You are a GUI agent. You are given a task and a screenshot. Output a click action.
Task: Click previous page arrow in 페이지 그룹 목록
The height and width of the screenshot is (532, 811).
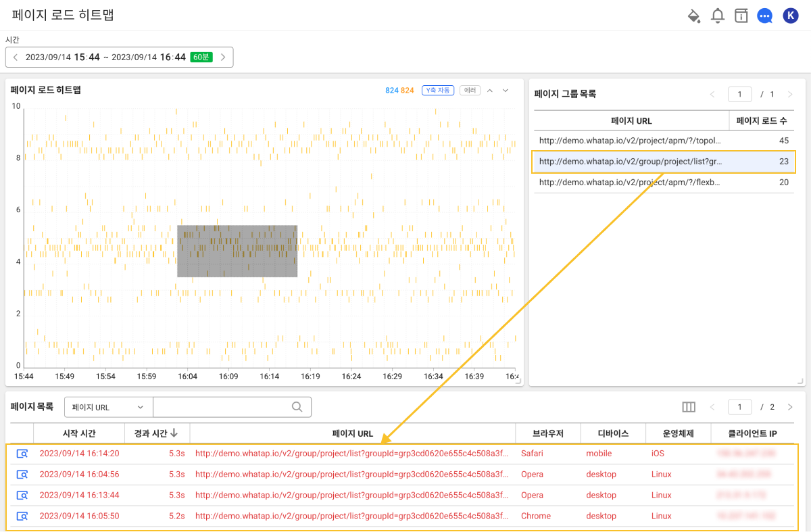coord(712,94)
